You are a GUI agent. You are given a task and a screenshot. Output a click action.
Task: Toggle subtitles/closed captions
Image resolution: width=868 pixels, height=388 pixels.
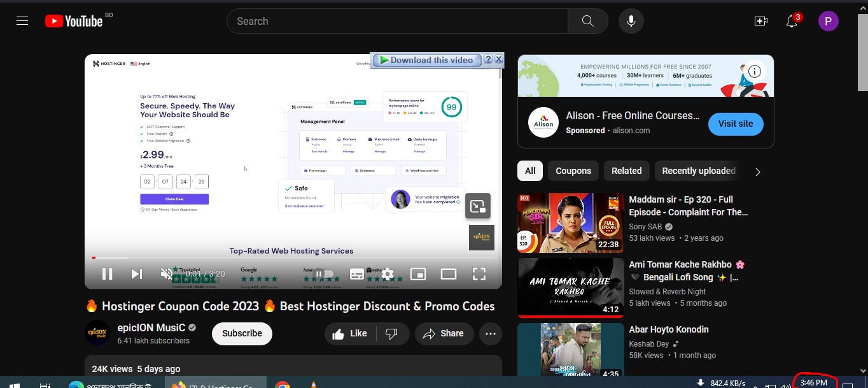(357, 274)
